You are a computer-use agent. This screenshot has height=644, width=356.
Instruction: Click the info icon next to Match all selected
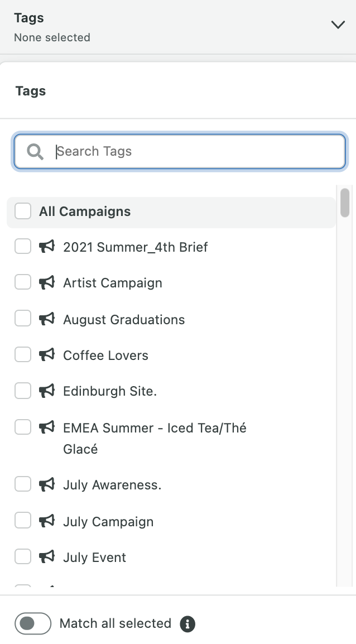188,623
